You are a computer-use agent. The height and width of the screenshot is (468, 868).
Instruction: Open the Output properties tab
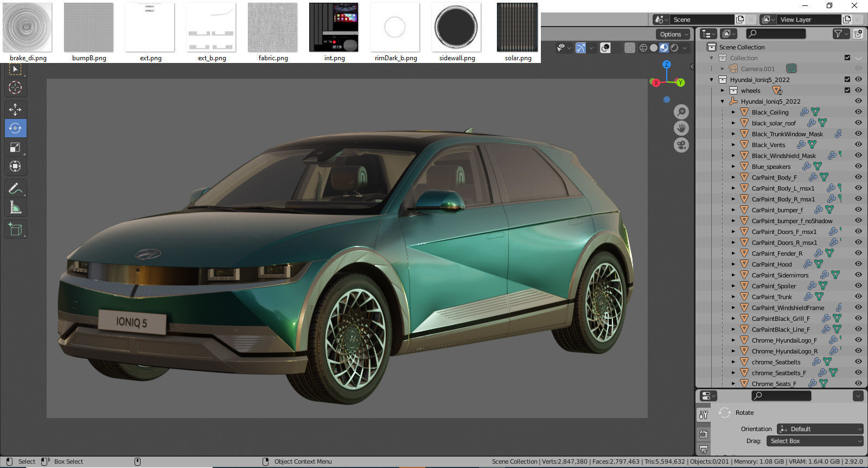(704, 450)
